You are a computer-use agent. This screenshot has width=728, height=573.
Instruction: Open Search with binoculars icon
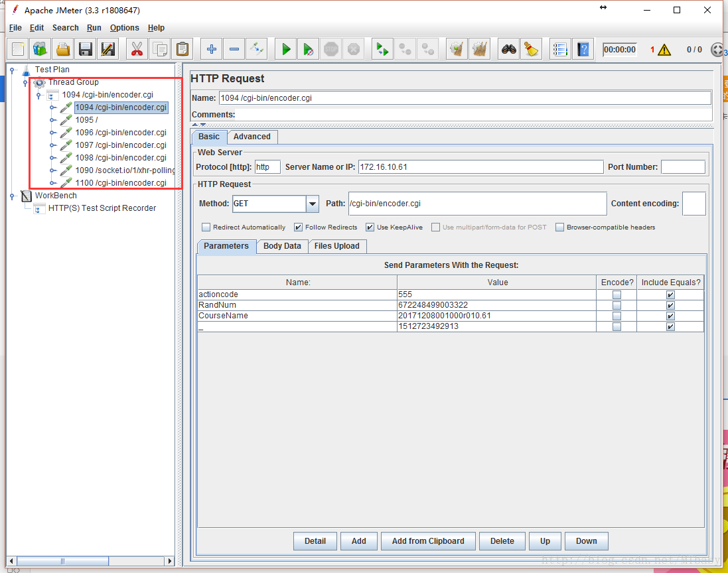(508, 49)
